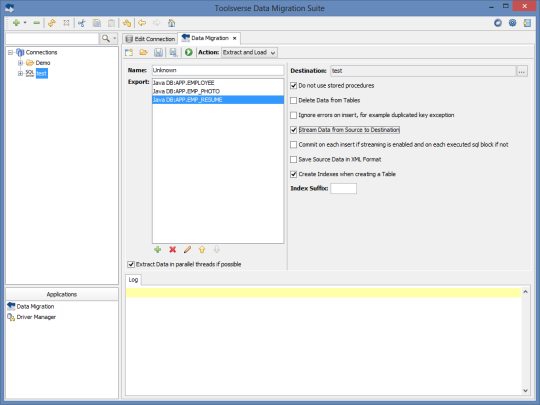Click the ellipsis browse button for Destination

click(522, 71)
